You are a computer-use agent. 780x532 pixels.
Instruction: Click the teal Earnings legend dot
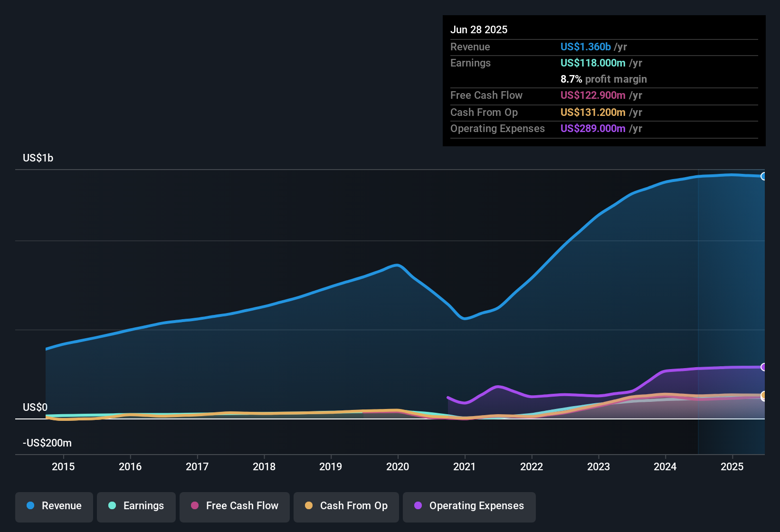[112, 506]
